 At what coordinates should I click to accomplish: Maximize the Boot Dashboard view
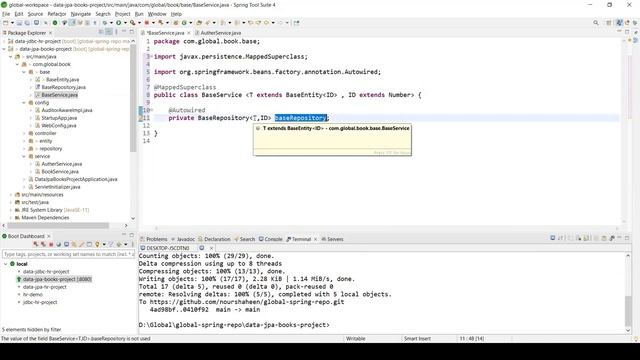coord(131,235)
